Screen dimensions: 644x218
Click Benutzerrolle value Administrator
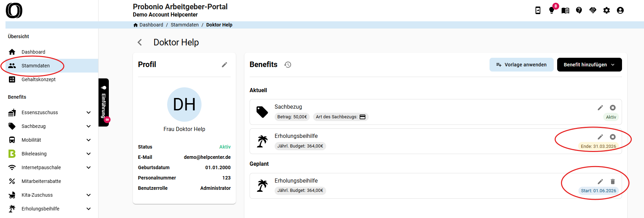(216, 188)
